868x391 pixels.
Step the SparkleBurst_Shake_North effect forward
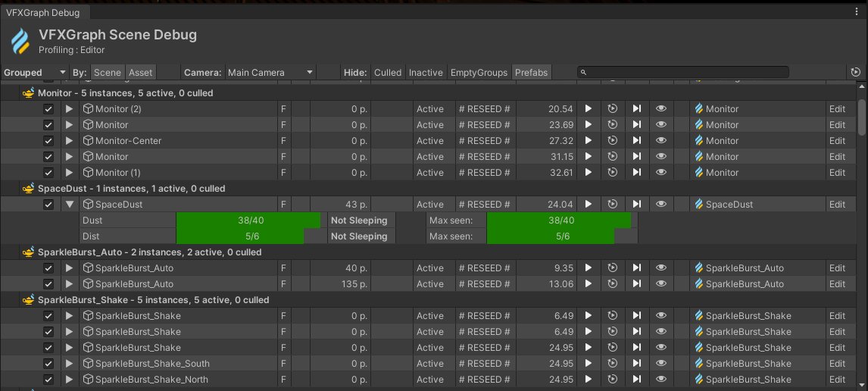[x=636, y=380]
